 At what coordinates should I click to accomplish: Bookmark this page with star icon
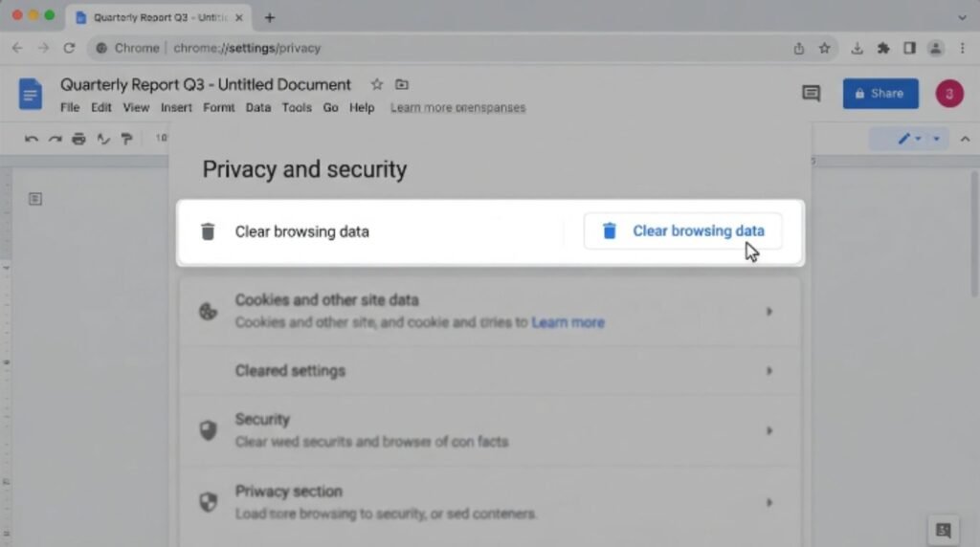(x=824, y=48)
